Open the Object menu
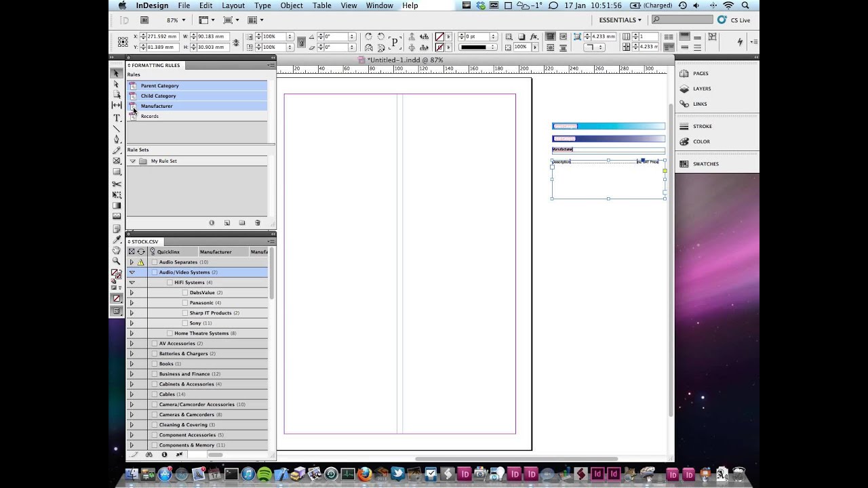The image size is (868, 488). coord(292,5)
